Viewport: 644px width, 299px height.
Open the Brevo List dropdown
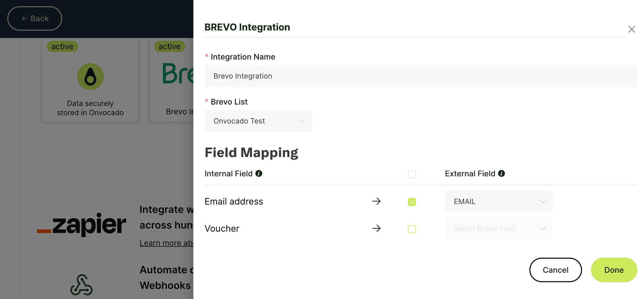(258, 121)
